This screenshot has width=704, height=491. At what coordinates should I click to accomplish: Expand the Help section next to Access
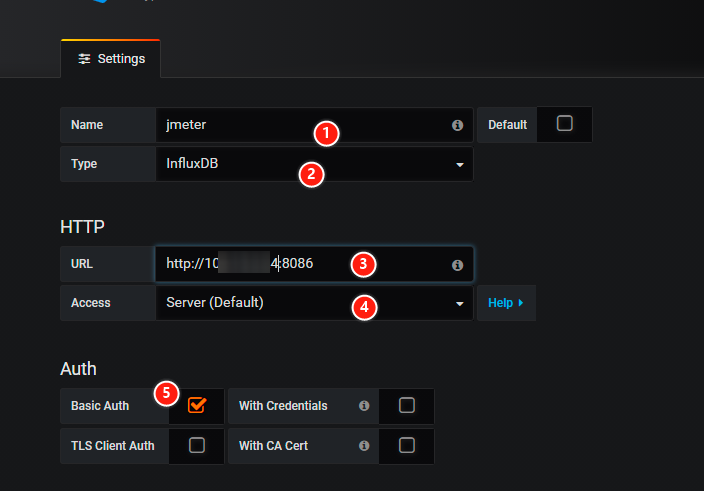point(506,302)
